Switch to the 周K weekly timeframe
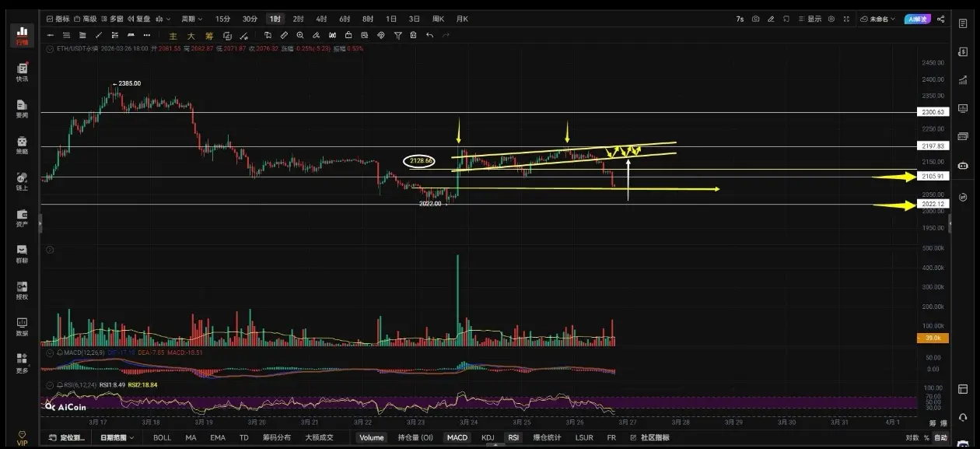Screen dimensions: 980x449 pyautogui.click(x=438, y=19)
